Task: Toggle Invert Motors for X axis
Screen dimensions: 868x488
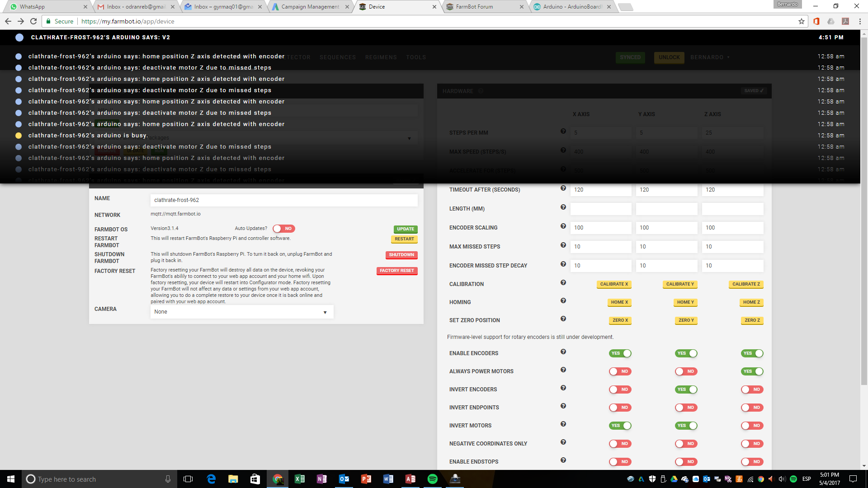Action: tap(620, 426)
